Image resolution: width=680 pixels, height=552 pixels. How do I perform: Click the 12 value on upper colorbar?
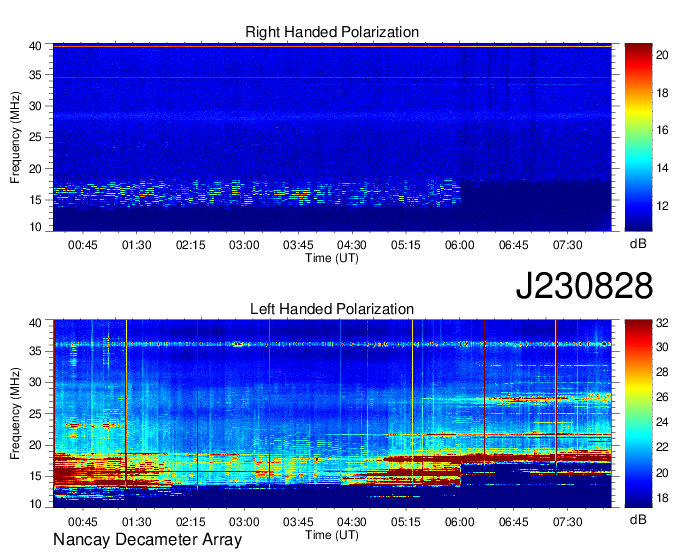(x=662, y=206)
